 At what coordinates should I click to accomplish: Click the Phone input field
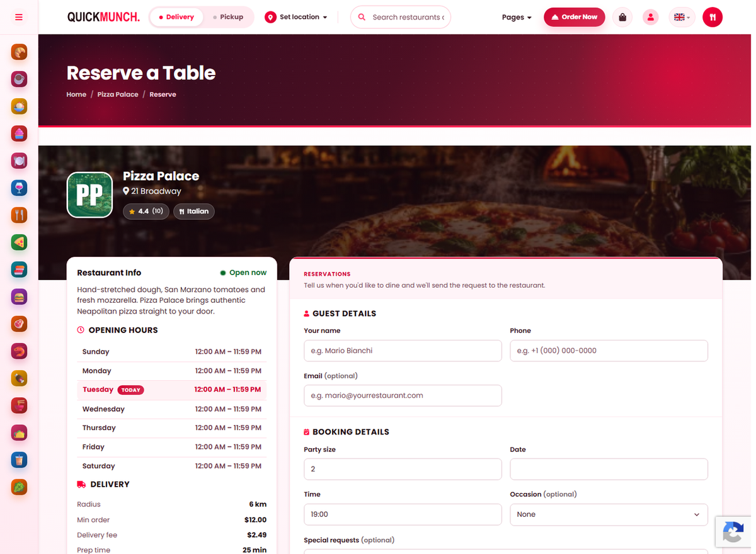click(609, 351)
